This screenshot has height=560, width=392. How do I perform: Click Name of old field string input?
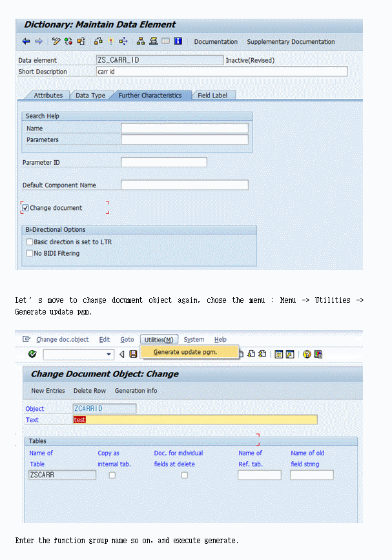[312, 475]
